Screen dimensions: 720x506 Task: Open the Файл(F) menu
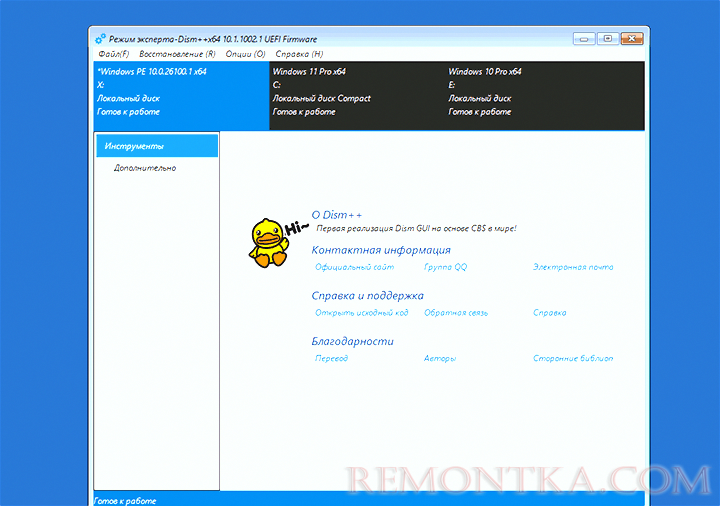(x=114, y=54)
